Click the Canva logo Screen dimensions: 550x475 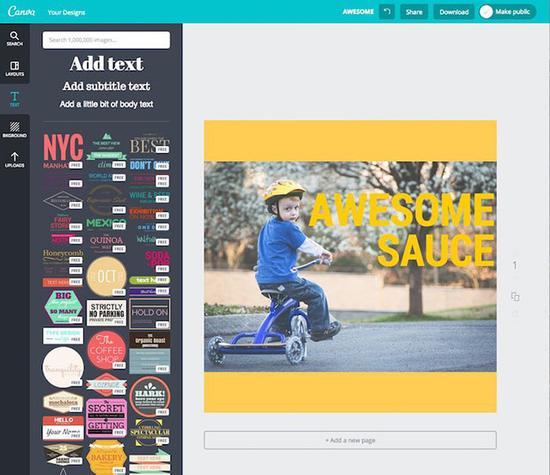click(21, 12)
